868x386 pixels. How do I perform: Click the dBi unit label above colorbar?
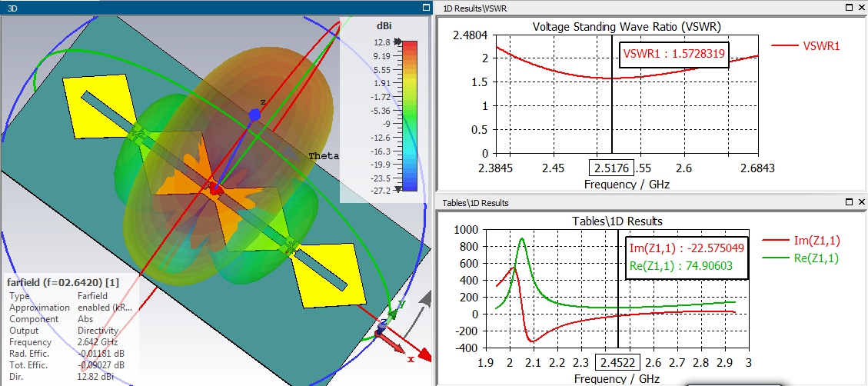384,25
